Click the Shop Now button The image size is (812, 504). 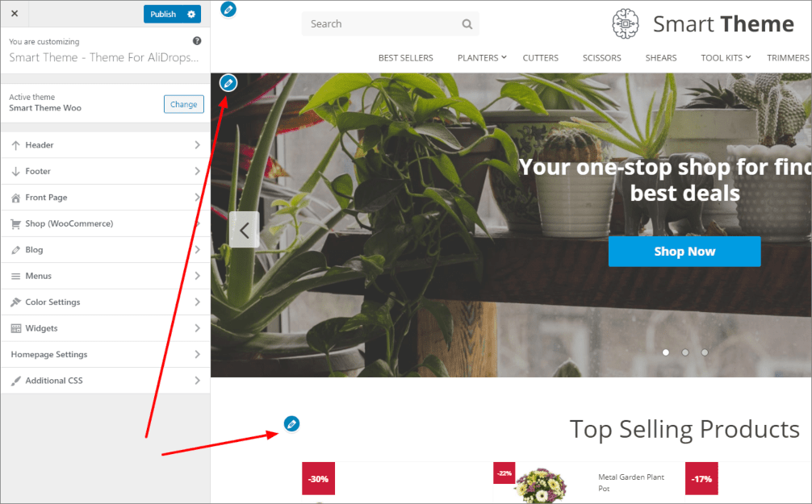[684, 252]
